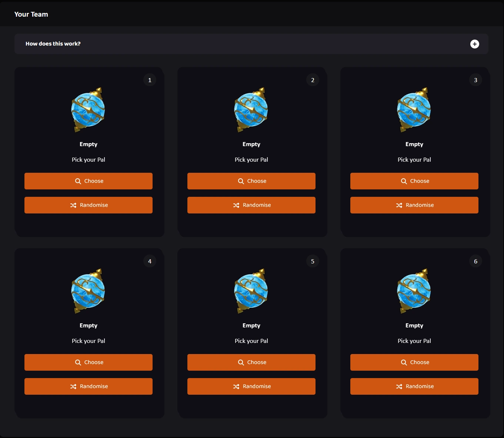Click the slot number 4 badge
This screenshot has height=438, width=504.
(x=150, y=261)
